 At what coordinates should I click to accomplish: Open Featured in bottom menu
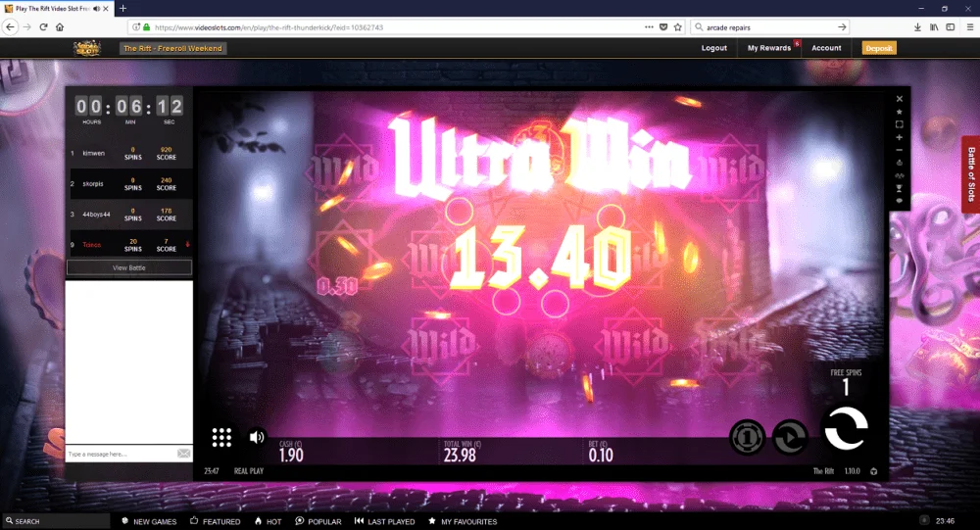coord(216,521)
